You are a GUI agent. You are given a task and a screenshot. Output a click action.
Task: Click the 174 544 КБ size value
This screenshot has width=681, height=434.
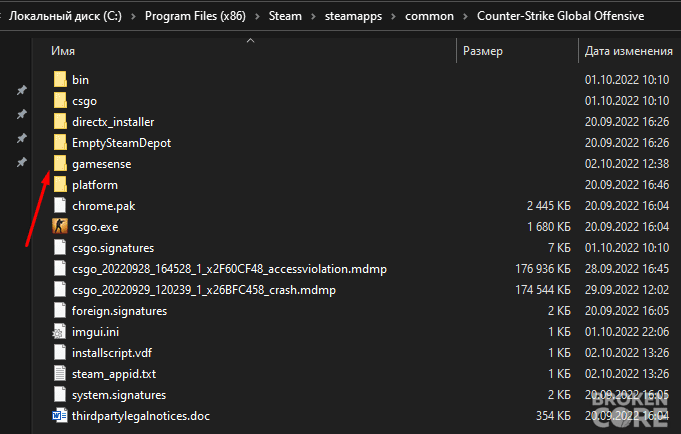point(543,290)
